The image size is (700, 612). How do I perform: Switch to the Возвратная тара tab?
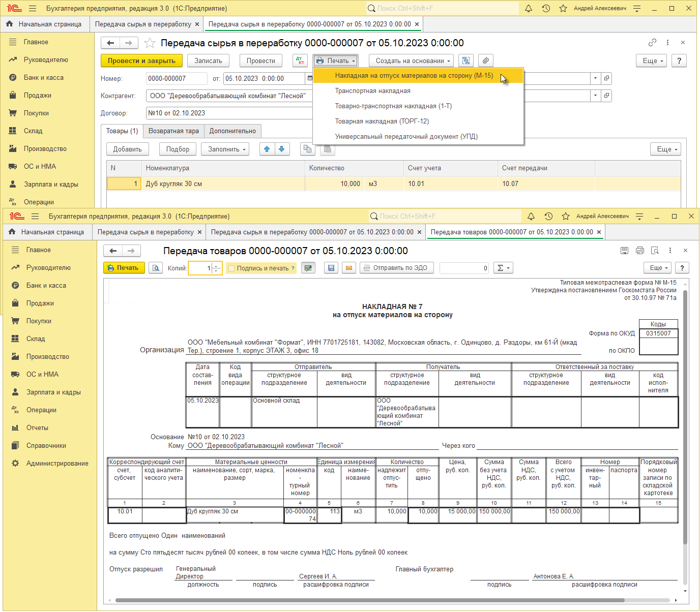click(173, 131)
